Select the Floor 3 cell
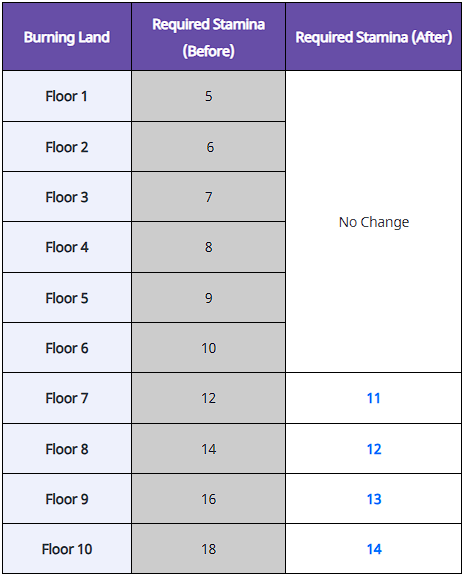 [67, 197]
